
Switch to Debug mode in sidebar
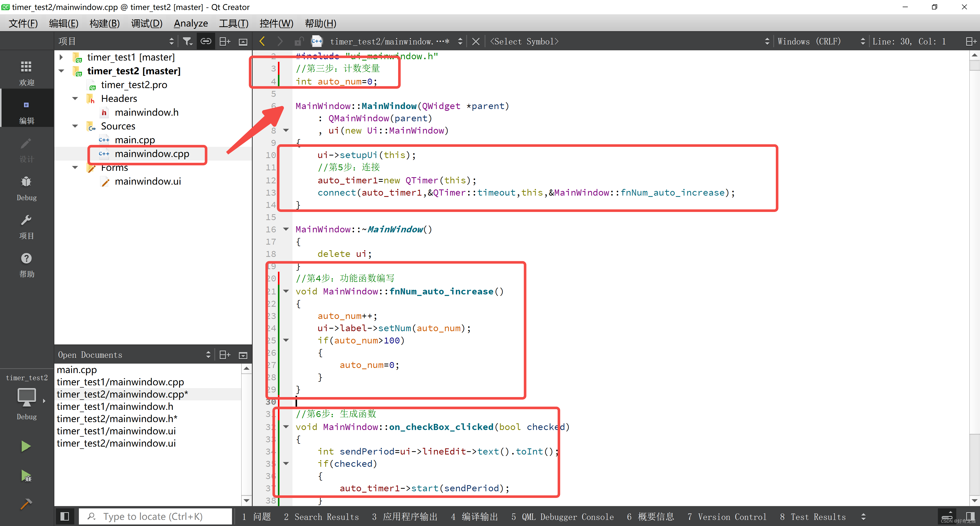tap(26, 188)
